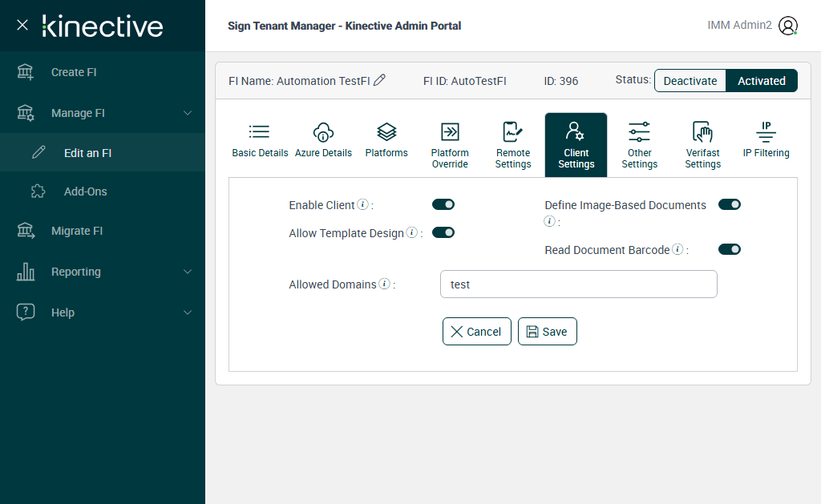Set status to Deactivate
The height and width of the screenshot is (504, 821).
coord(690,81)
